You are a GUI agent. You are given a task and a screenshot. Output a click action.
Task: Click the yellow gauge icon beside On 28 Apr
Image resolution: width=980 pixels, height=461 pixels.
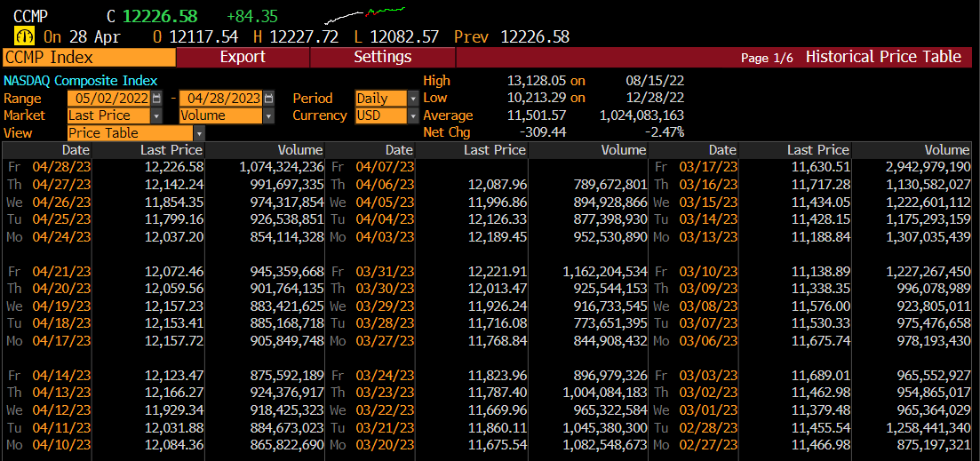pos(24,36)
